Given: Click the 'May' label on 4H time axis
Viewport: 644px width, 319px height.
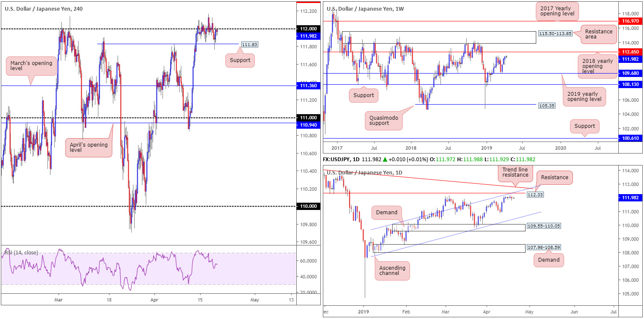Looking at the screenshot, I should [x=254, y=299].
